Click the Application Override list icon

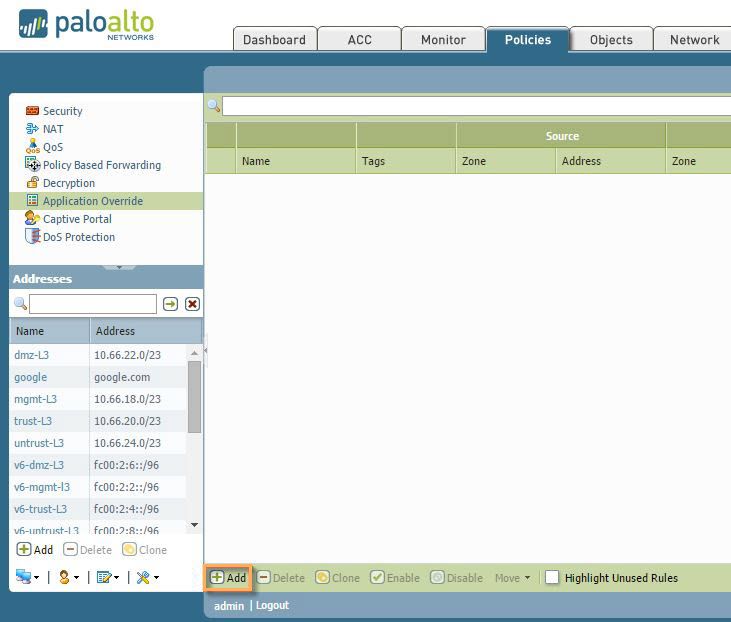tap(32, 200)
